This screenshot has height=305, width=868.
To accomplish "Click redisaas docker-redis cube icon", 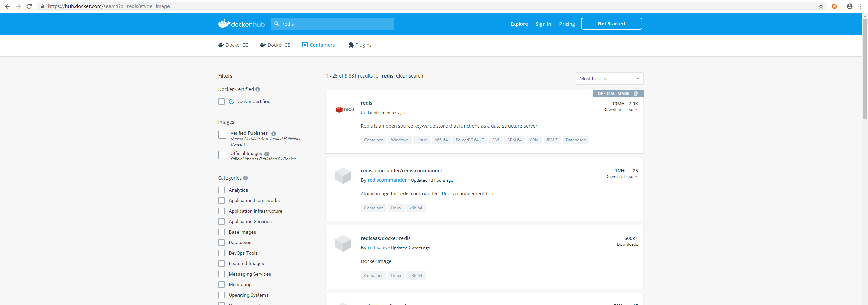I will 343,243.
